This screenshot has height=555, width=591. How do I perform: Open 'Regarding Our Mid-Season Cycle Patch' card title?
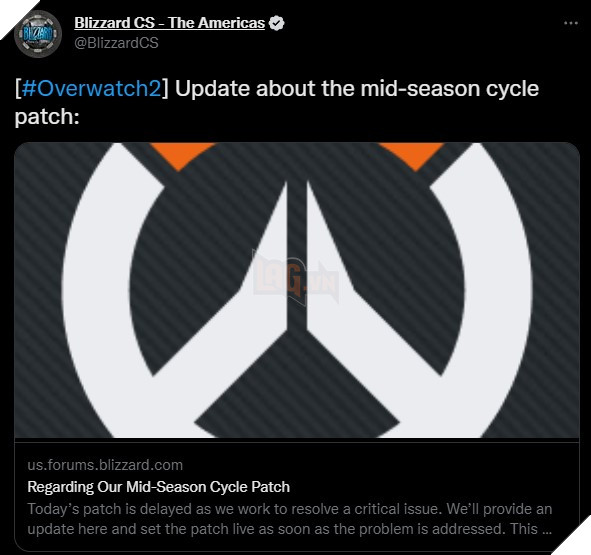(x=159, y=487)
